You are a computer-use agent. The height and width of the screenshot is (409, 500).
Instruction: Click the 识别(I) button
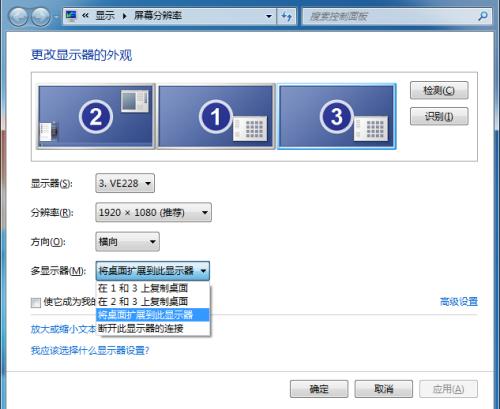click(439, 116)
